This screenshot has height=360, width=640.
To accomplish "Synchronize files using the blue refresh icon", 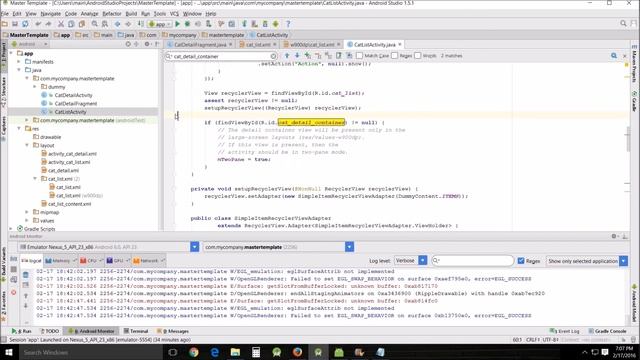I will point(25,24).
